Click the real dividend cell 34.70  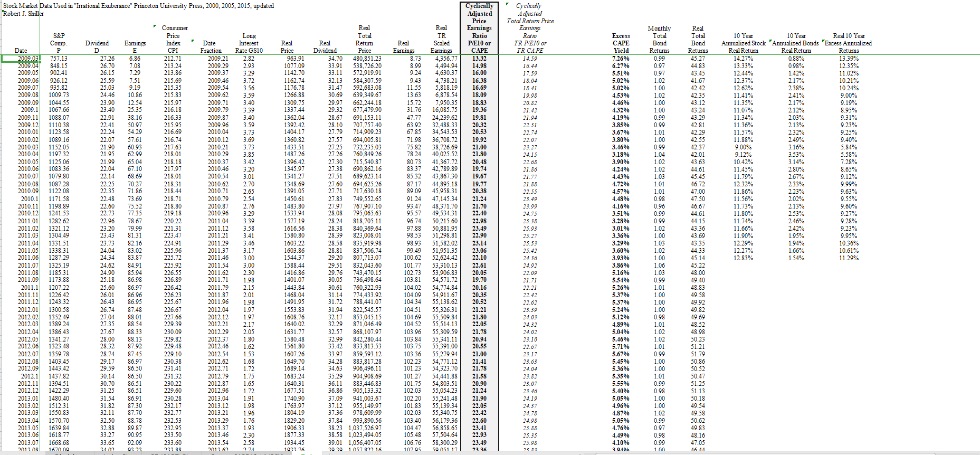(x=335, y=59)
